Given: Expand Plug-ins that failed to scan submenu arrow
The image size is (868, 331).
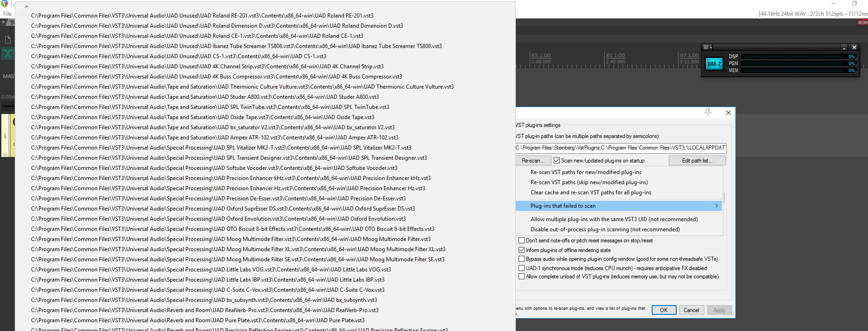Looking at the screenshot, I should [716, 206].
